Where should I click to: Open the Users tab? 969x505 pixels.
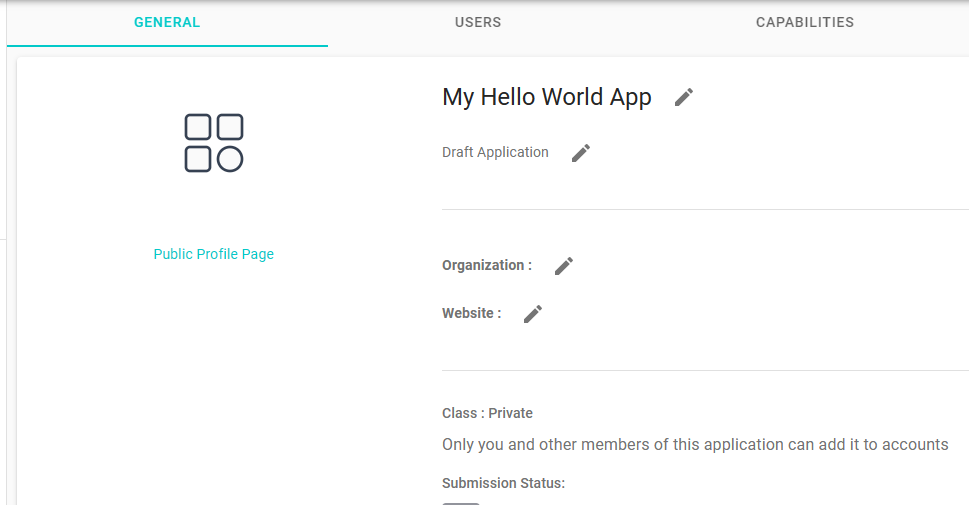click(x=478, y=23)
